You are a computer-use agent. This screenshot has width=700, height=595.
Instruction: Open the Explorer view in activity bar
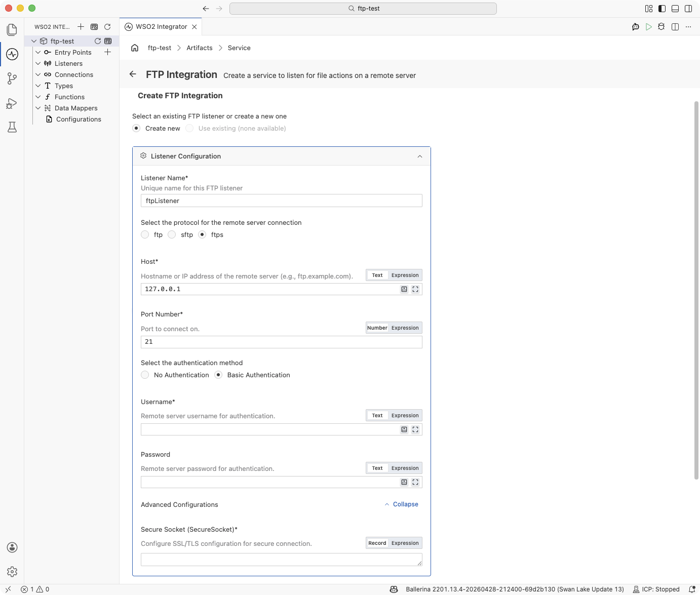click(x=12, y=30)
